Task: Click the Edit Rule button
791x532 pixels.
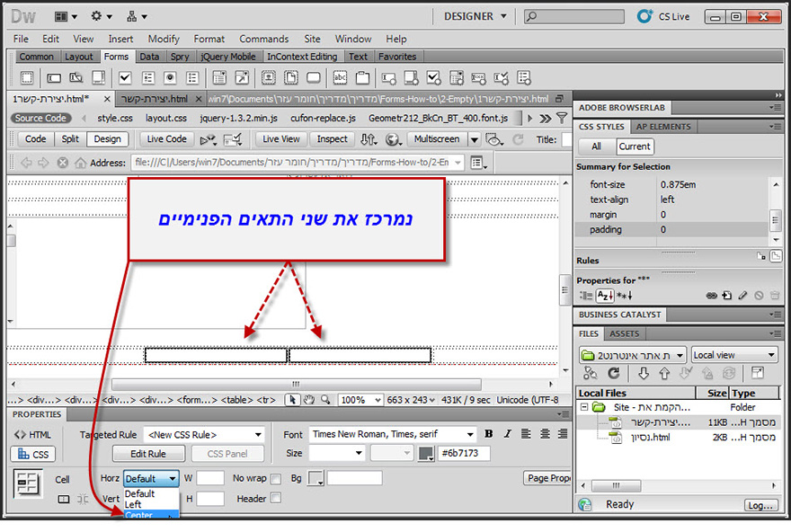Action: [x=148, y=454]
